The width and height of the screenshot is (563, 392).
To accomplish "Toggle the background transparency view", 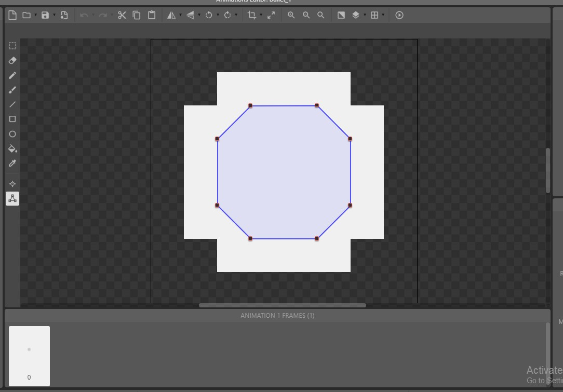I will (x=341, y=15).
